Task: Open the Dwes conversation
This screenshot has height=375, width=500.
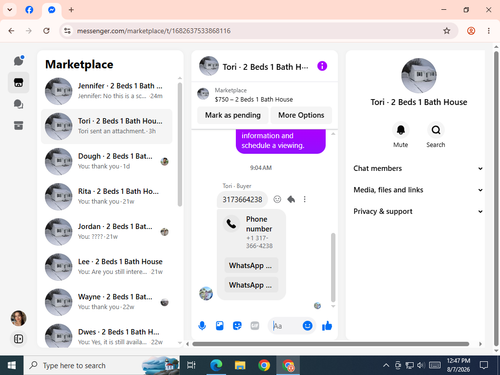Action: (x=107, y=336)
